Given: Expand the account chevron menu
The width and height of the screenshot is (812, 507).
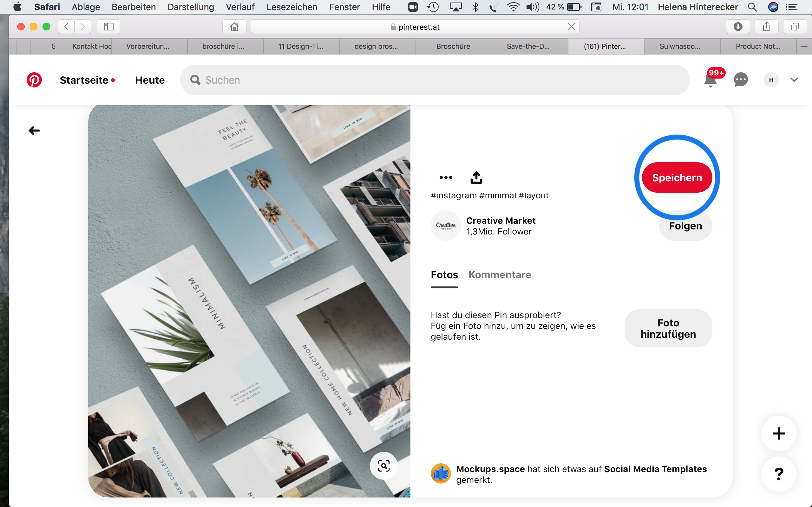Looking at the screenshot, I should (794, 80).
